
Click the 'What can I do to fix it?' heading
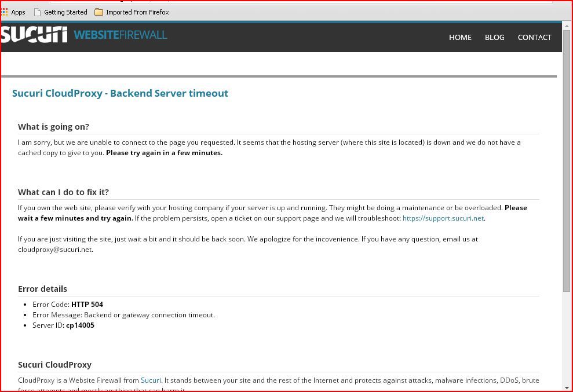pyautogui.click(x=64, y=192)
